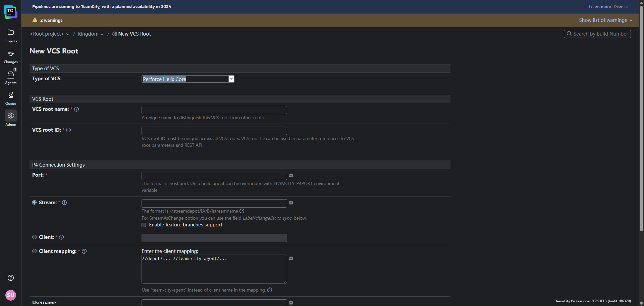
Task: Open the TeamCity logo home icon
Action: [10, 12]
